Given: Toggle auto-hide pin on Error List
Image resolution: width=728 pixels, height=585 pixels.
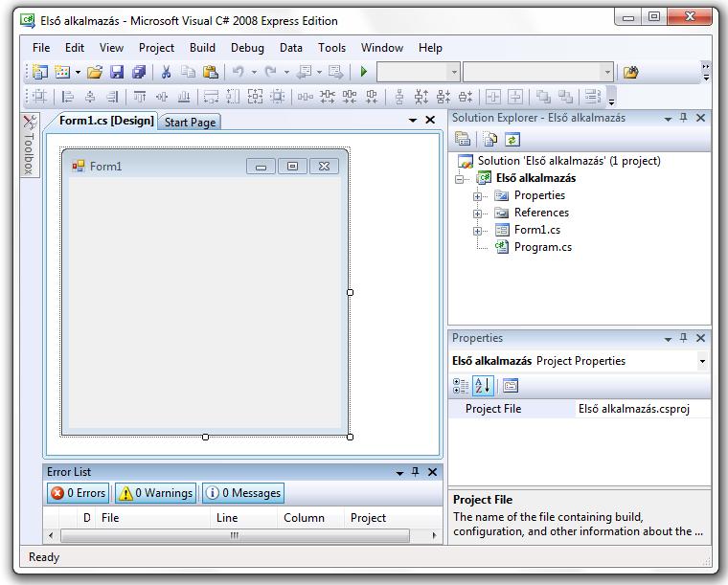Looking at the screenshot, I should tap(415, 472).
